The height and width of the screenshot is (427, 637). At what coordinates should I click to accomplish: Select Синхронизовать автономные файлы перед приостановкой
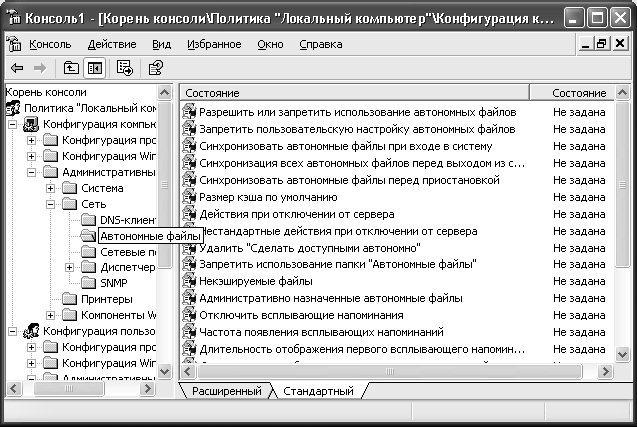(349, 180)
